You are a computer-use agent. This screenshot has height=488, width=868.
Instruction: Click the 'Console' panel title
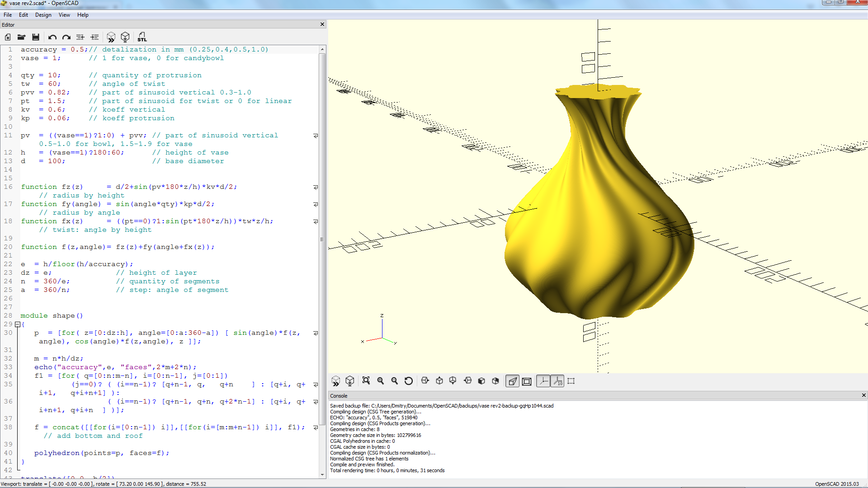click(339, 396)
